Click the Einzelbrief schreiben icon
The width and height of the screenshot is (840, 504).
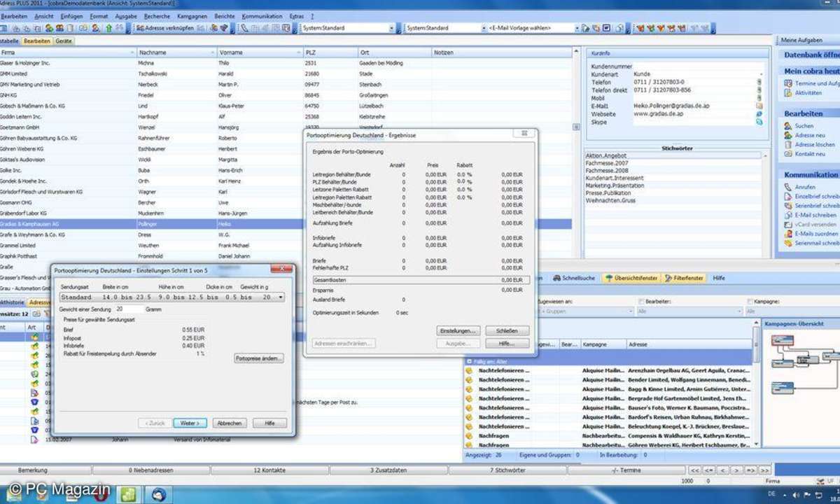[788, 197]
